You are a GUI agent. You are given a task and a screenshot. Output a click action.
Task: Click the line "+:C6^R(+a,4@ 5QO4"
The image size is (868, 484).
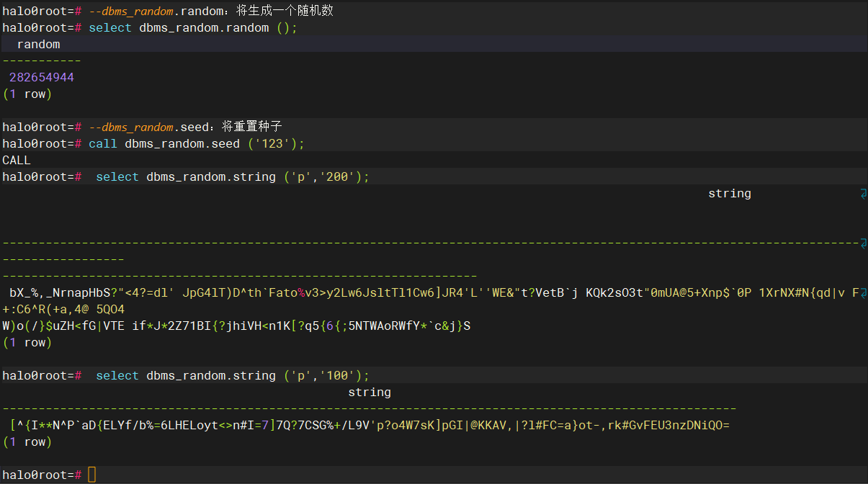(63, 309)
